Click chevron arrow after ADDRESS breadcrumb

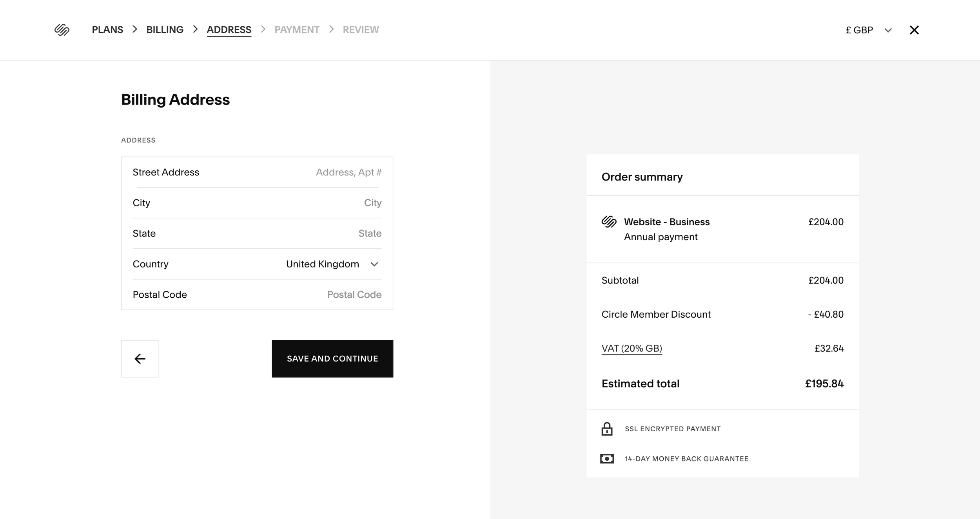[263, 29]
